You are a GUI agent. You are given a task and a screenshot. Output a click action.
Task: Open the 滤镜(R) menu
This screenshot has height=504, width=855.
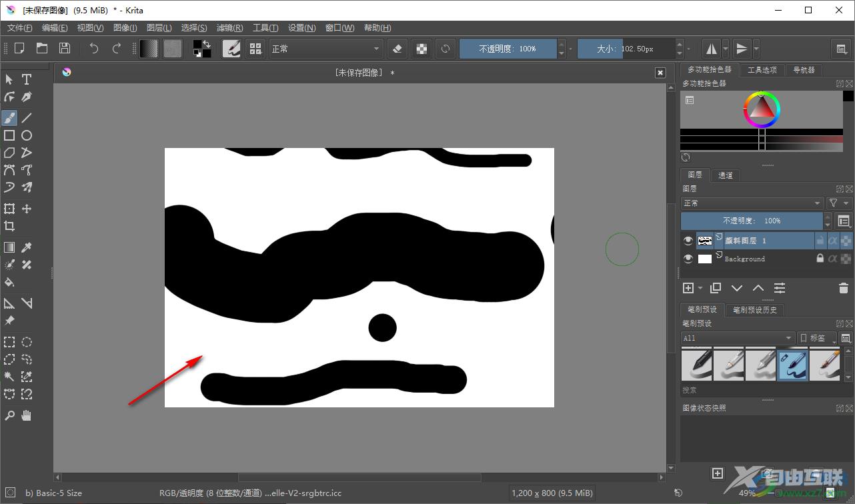coord(229,28)
